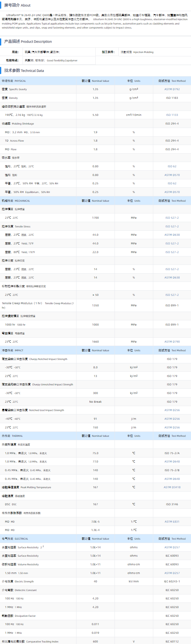Click the 热性能 THERMAL section header
The image size is (191, 644).
point(12,436)
